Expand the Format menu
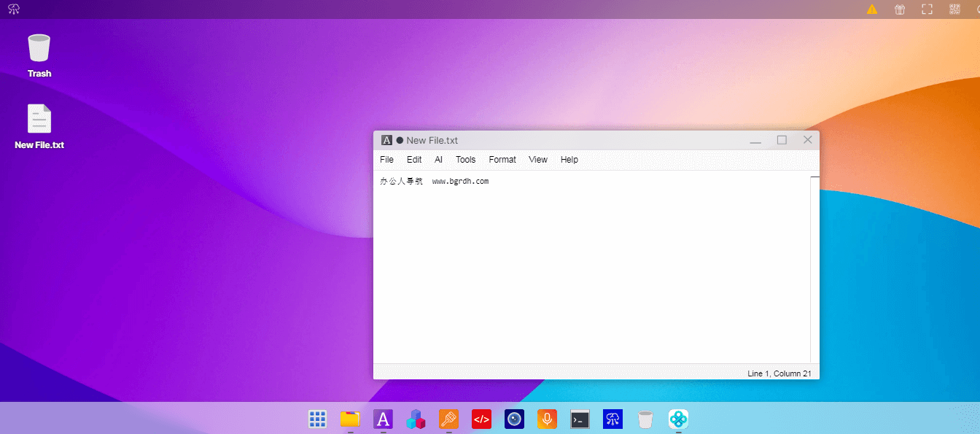Image resolution: width=980 pixels, height=434 pixels. [502, 160]
